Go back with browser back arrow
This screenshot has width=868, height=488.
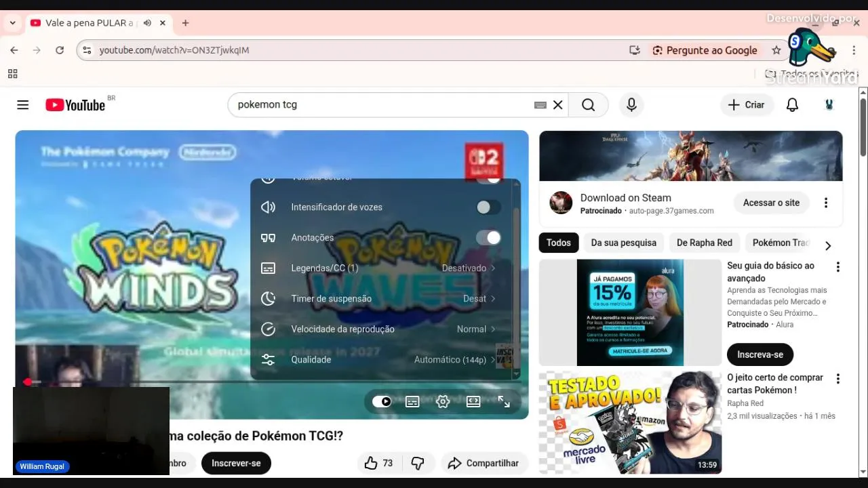coord(14,50)
